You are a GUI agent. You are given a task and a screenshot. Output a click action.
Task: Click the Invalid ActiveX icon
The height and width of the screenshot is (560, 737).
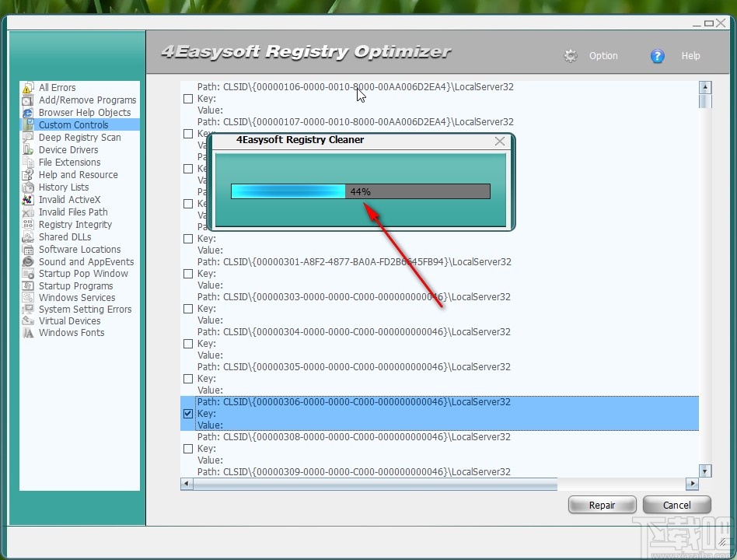coord(28,200)
